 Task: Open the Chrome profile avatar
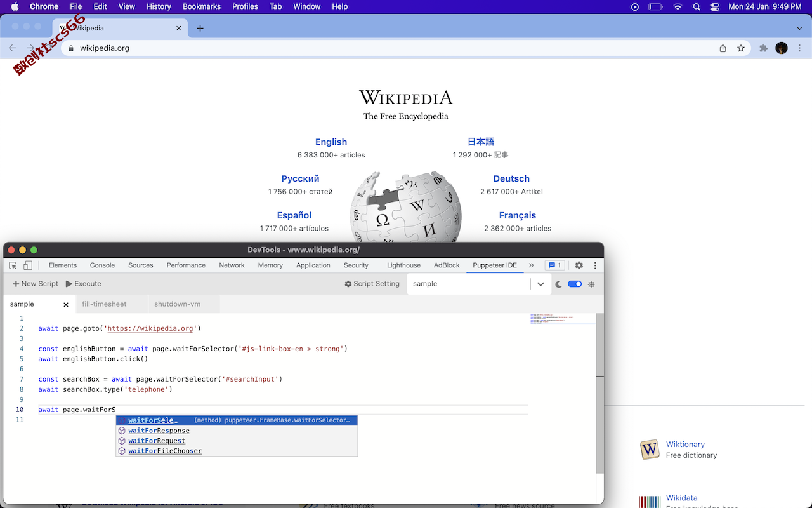(x=782, y=48)
